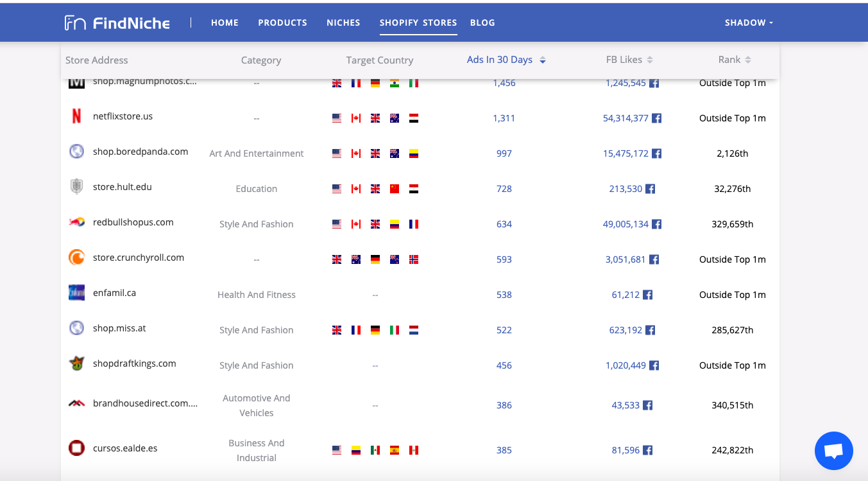
Task: Click the Netflix store logo icon
Action: pyautogui.click(x=76, y=117)
